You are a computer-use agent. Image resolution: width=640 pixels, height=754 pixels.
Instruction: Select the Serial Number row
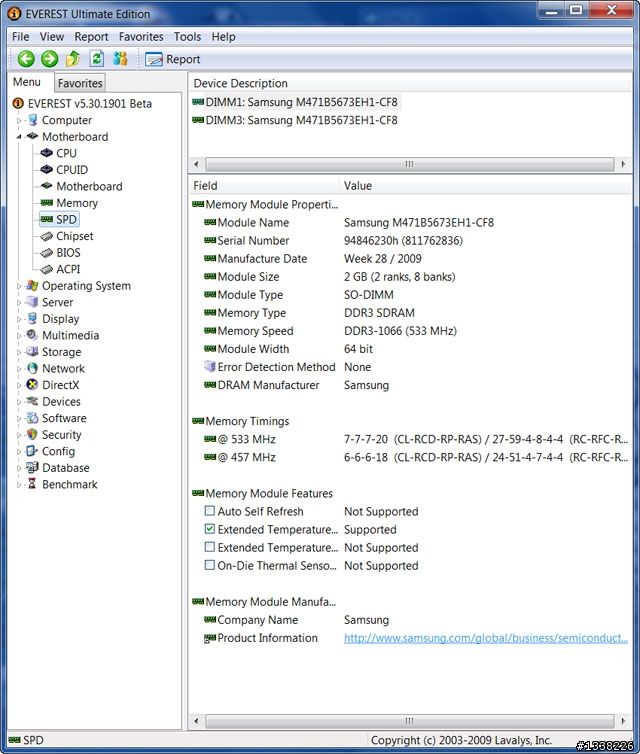pos(410,240)
